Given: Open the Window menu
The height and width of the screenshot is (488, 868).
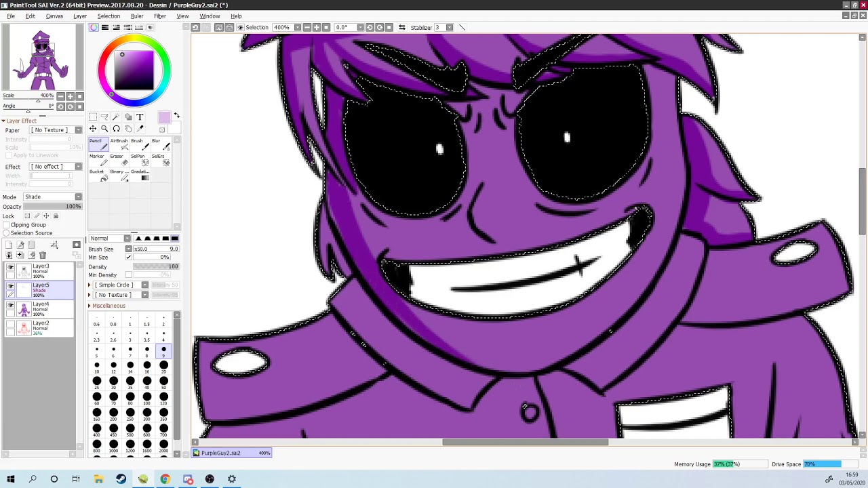Looking at the screenshot, I should (x=210, y=16).
